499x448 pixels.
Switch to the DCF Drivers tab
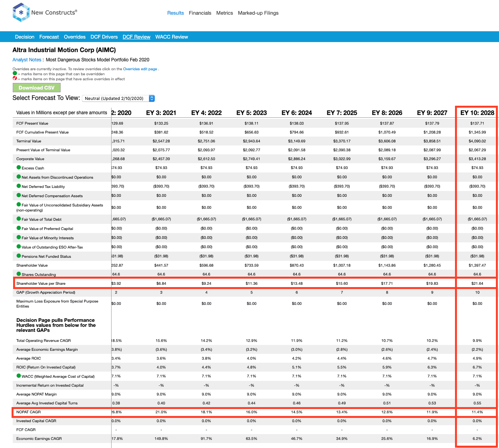tap(104, 37)
